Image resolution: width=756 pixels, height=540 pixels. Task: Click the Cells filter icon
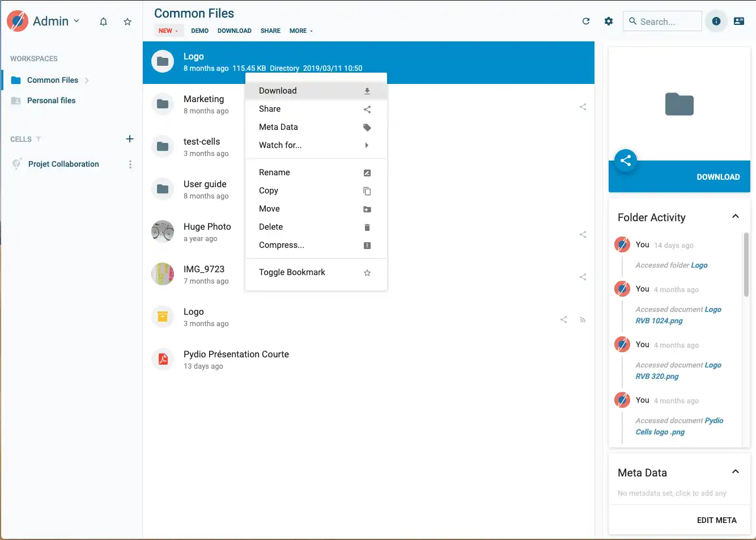[x=39, y=140]
